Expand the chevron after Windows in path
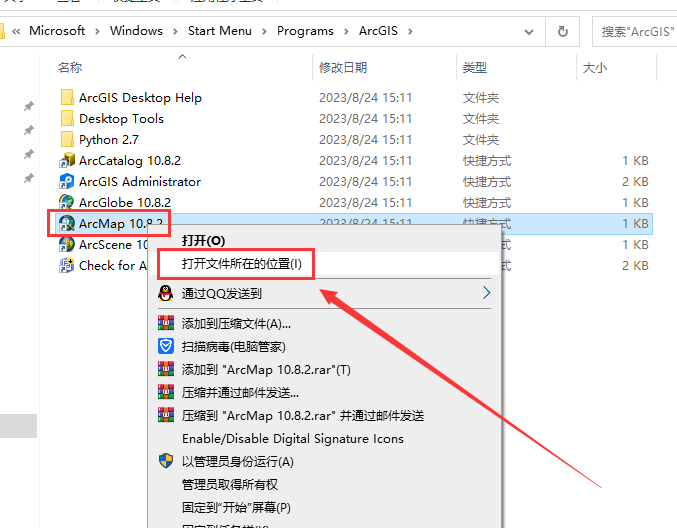 click(175, 32)
